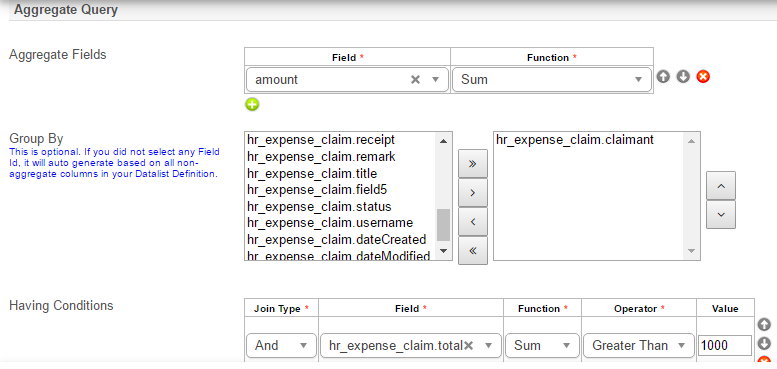Open the Sum function dropdown in Aggregate Fields
The image size is (777, 369).
552,80
